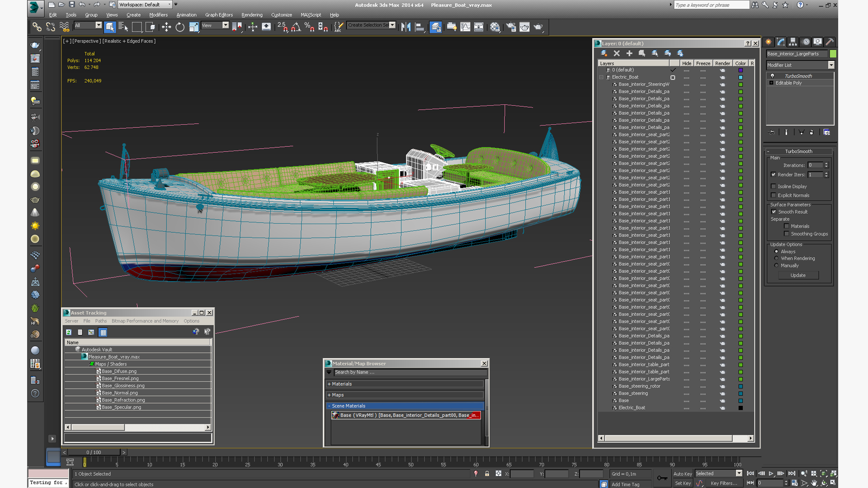
Task: Enable the Isoline Display checkbox
Action: click(x=774, y=186)
